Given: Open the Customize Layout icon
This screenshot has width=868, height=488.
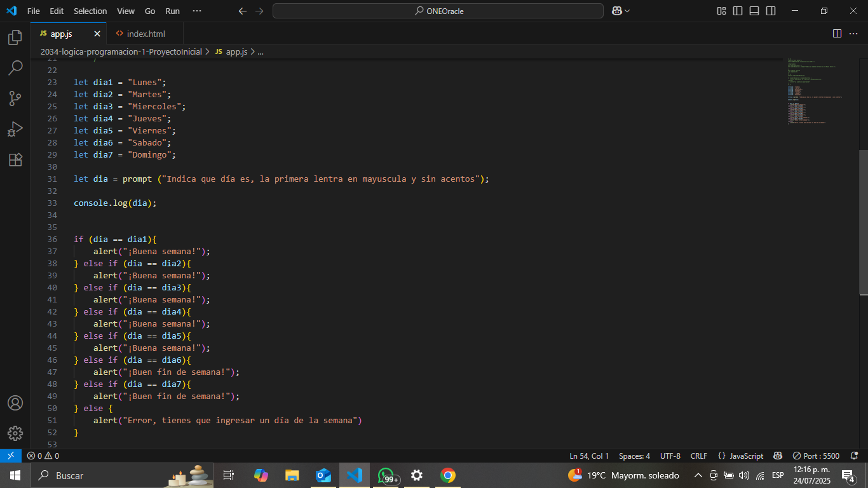Looking at the screenshot, I should click(721, 11).
